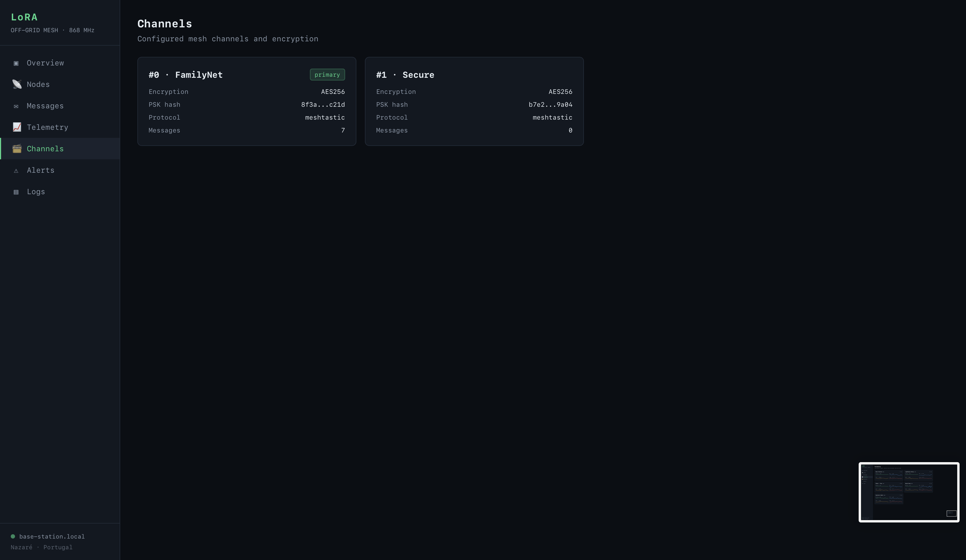The width and height of the screenshot is (966, 560).
Task: Click the Logs list icon
Action: [16, 192]
